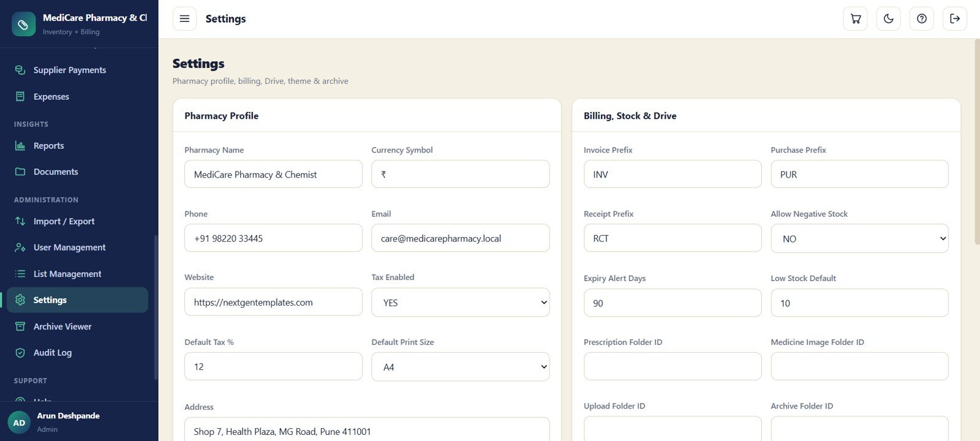The width and height of the screenshot is (980, 441).
Task: Click the Upload Folder ID field
Action: click(x=673, y=429)
